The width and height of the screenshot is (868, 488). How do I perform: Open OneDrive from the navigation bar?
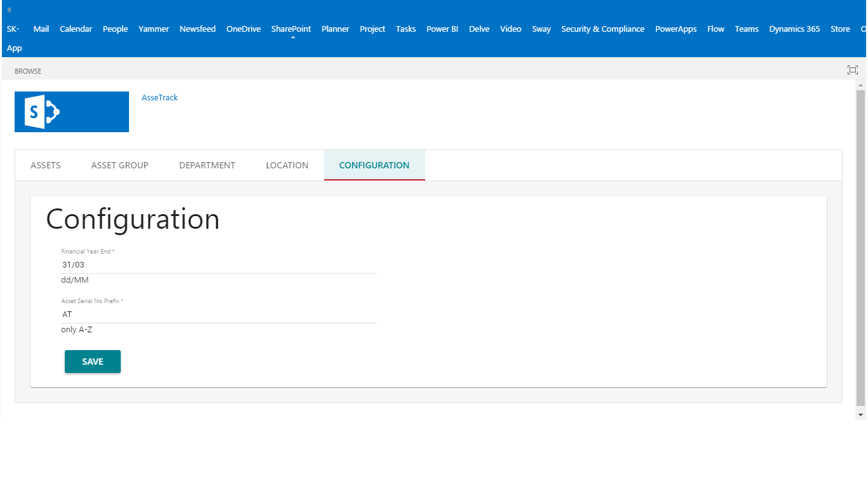tap(243, 29)
